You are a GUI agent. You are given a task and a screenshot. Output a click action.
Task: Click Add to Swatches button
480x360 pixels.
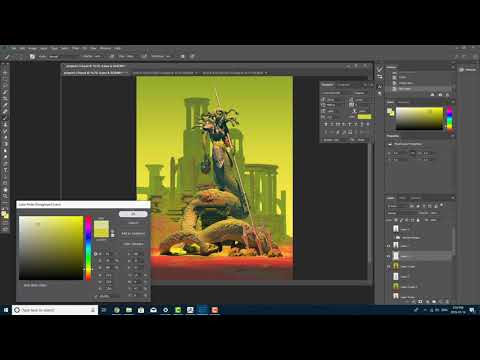pos(133,234)
